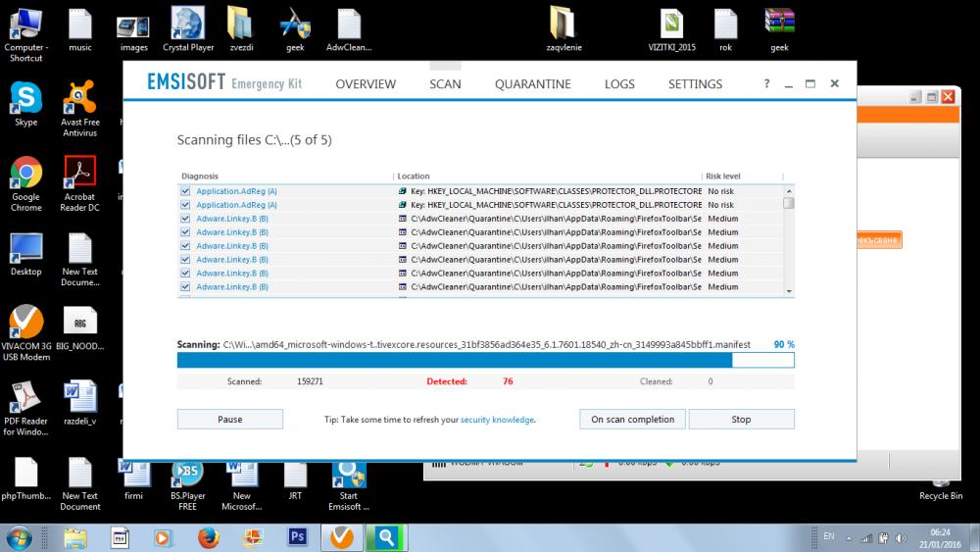
Task: Launch VIVACOM 3G USB Modem
Action: [x=25, y=333]
